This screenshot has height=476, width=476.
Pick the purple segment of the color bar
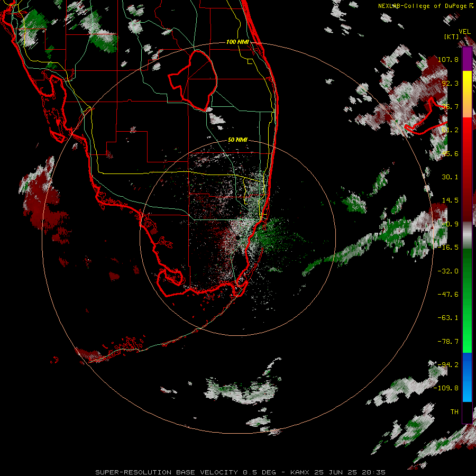pos(467,59)
